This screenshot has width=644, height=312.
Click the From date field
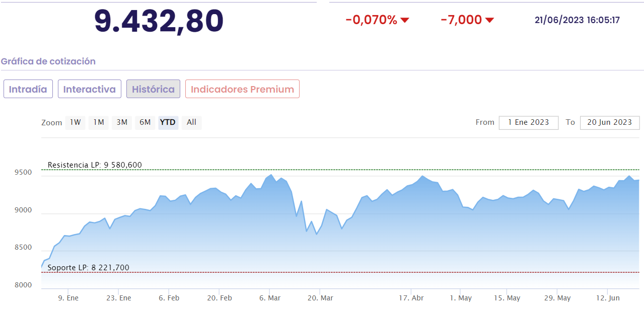click(529, 122)
